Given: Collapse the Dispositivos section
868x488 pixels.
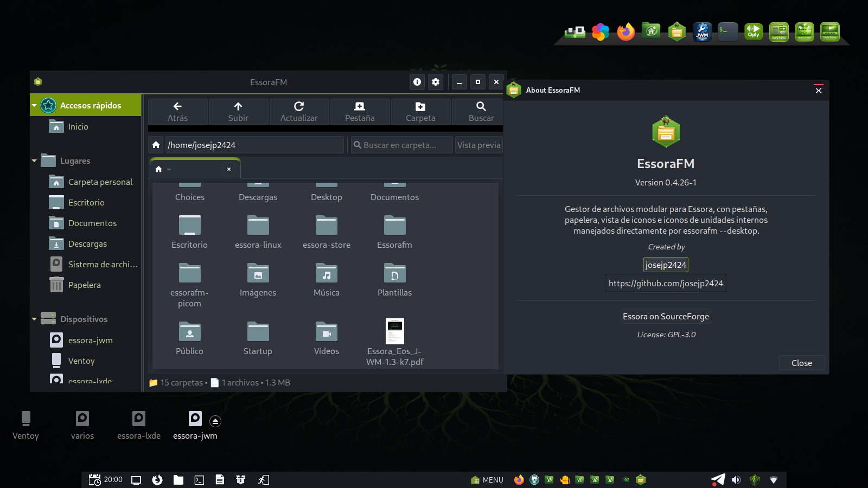Looking at the screenshot, I should pos(34,319).
